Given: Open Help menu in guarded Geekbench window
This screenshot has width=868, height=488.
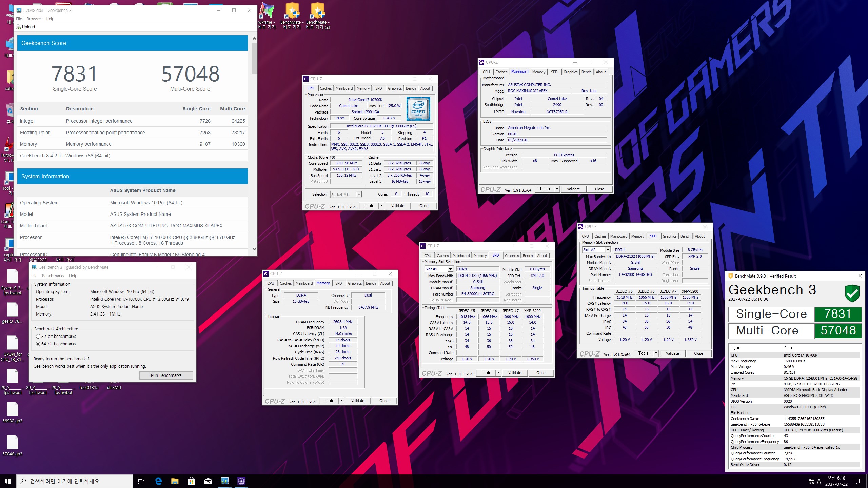Looking at the screenshot, I should [x=73, y=276].
